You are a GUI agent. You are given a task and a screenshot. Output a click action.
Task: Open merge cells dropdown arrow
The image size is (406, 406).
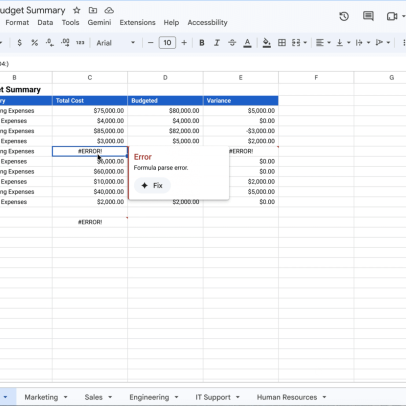(x=305, y=43)
